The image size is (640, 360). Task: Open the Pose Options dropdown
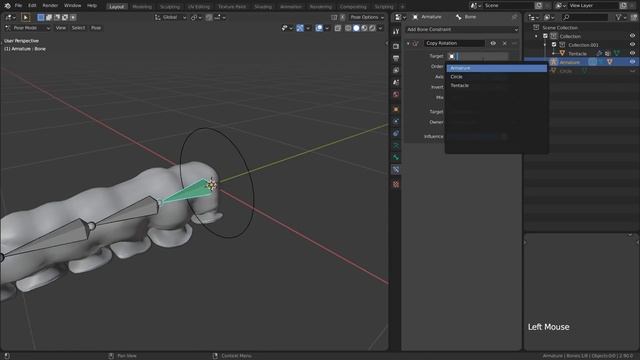[367, 17]
